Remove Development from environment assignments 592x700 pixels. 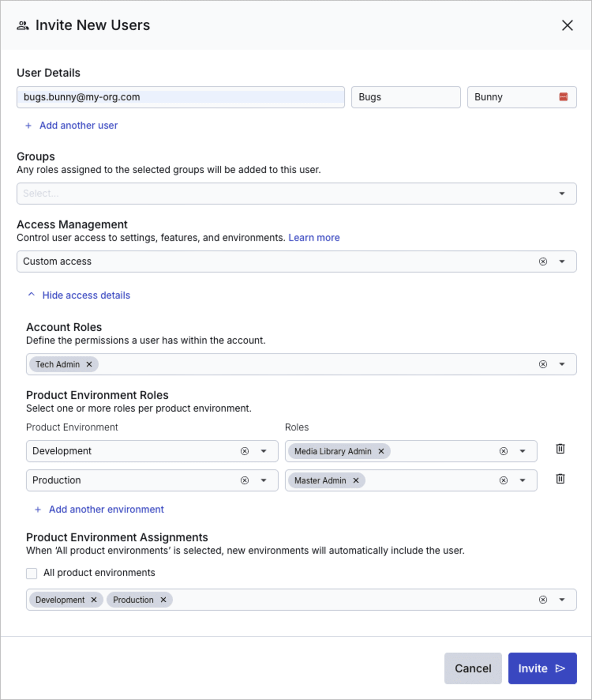click(94, 600)
